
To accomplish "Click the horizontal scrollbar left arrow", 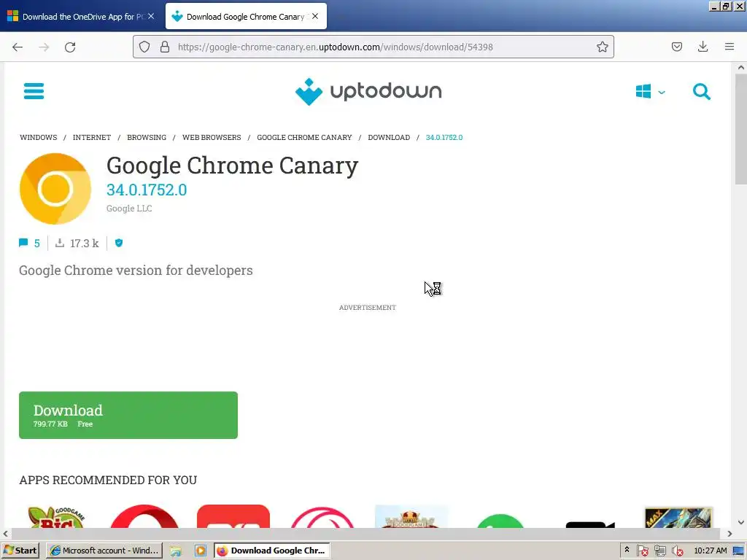I will pos(6,534).
